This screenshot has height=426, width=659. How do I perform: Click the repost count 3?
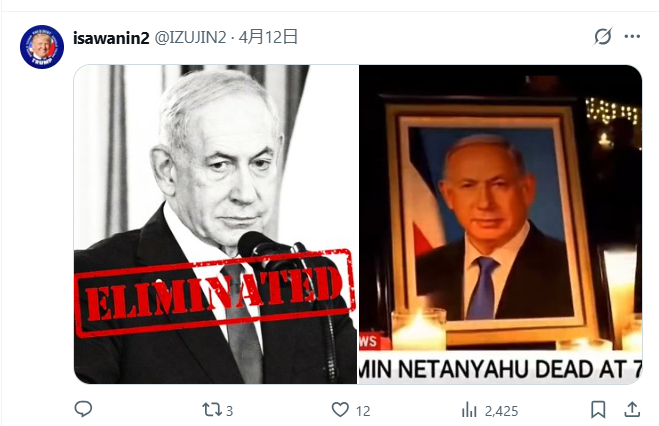229,411
